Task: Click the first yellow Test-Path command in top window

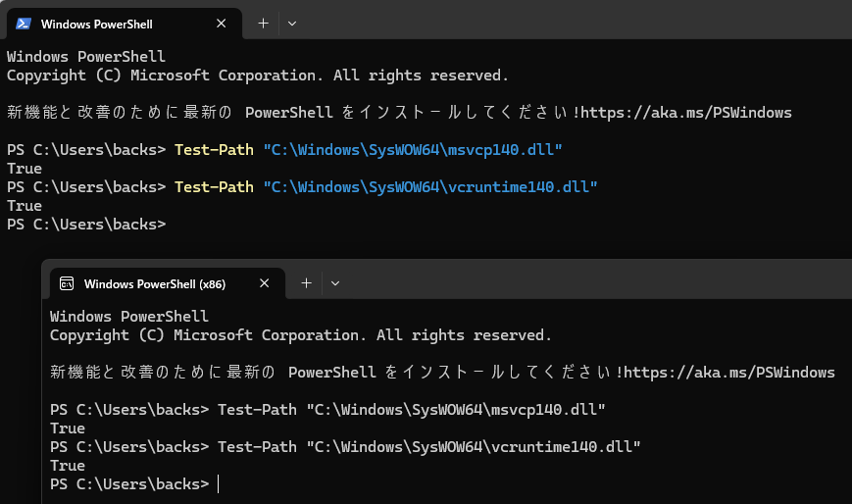Action: pyautogui.click(x=214, y=150)
